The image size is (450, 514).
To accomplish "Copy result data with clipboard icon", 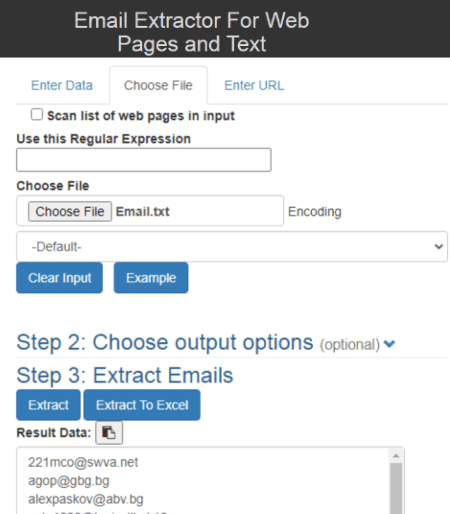I will coord(109,433).
